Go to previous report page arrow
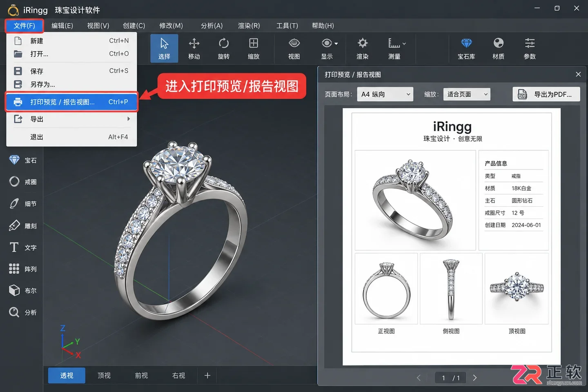 (419, 378)
